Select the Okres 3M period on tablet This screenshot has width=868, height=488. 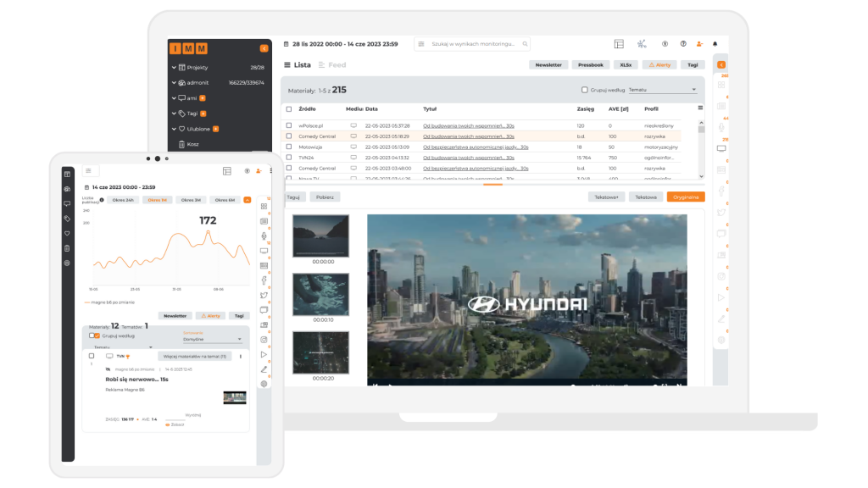point(191,200)
